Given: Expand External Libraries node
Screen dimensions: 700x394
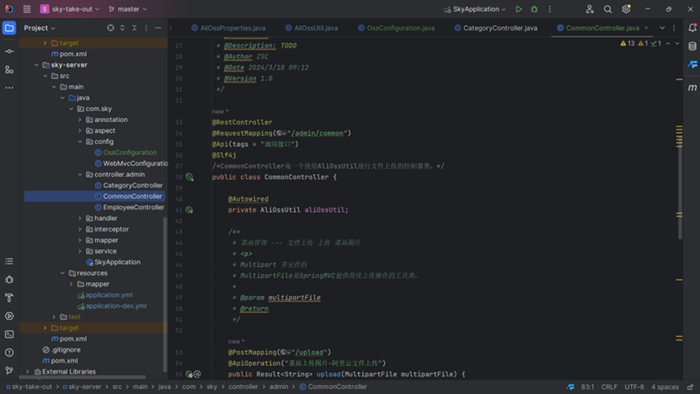Looking at the screenshot, I should [28, 371].
